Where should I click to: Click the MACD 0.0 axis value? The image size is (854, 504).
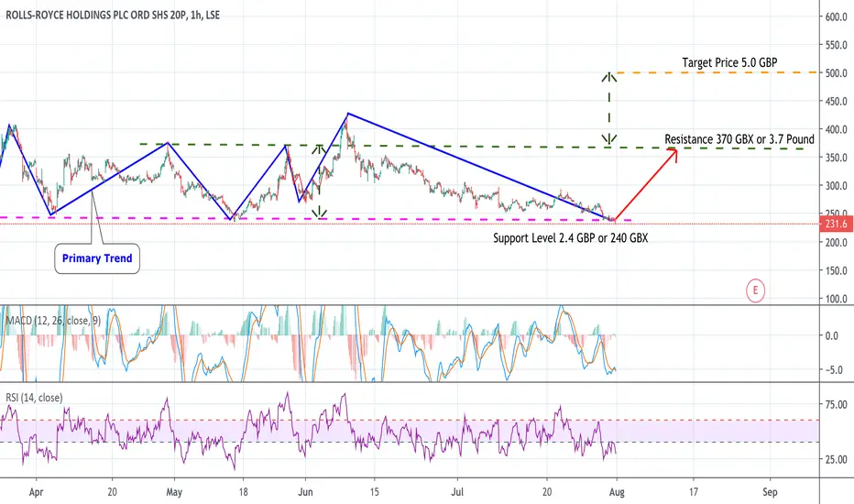[832, 336]
